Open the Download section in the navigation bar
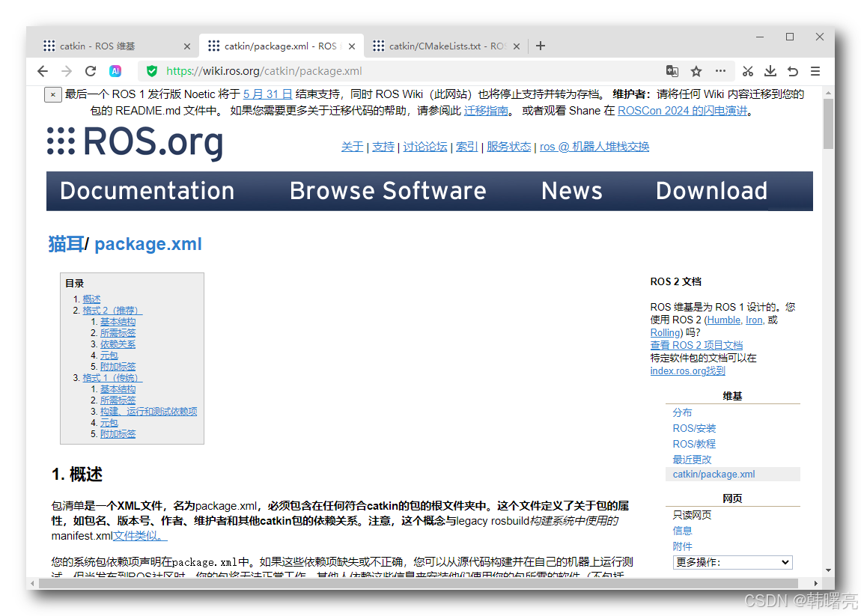The width and height of the screenshot is (861, 616). click(711, 191)
